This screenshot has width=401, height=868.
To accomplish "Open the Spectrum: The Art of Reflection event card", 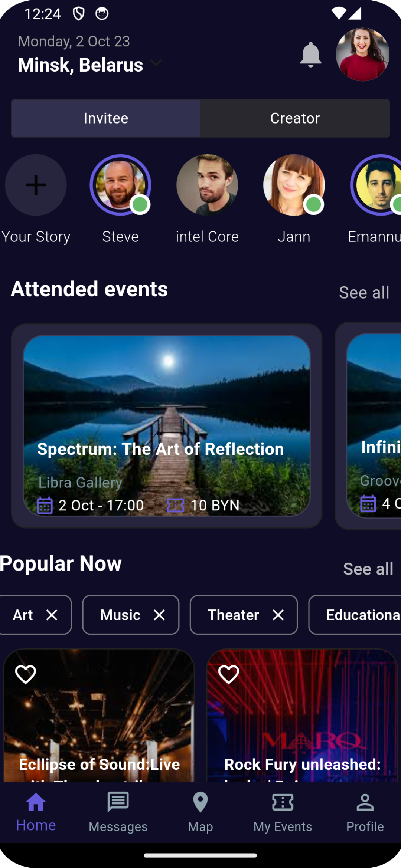I will click(167, 427).
